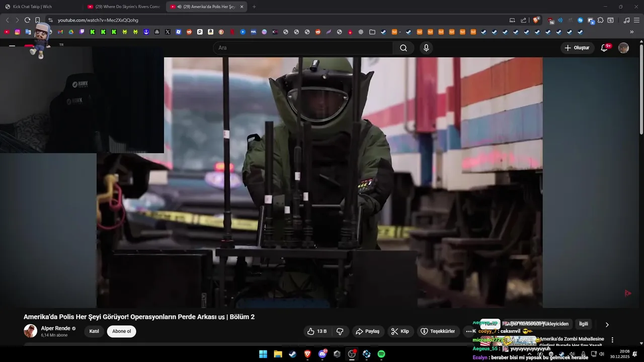The height and width of the screenshot is (362, 644).
Task: Open the Alper Rende channel name
Action: 56,328
